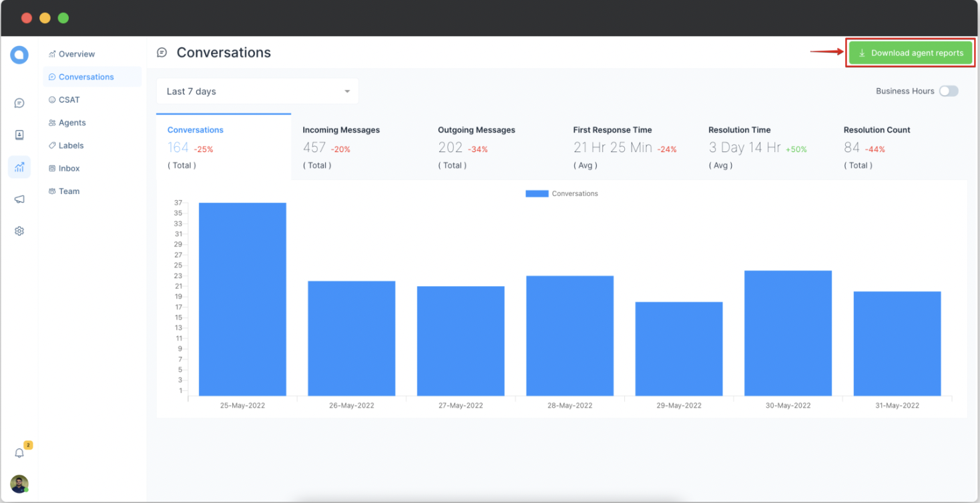
Task: Select the Resolution Time metric tab
Action: click(x=765, y=147)
